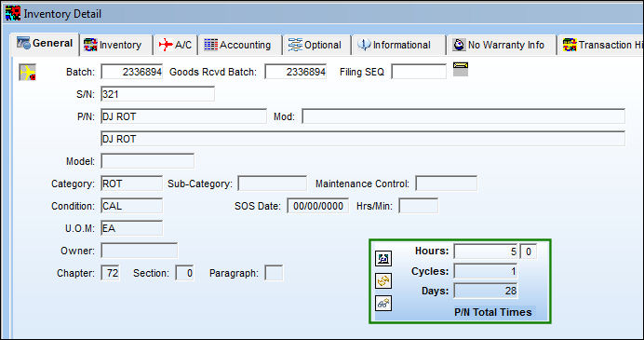
Task: Click the Chapter field showing 72
Action: pos(110,273)
